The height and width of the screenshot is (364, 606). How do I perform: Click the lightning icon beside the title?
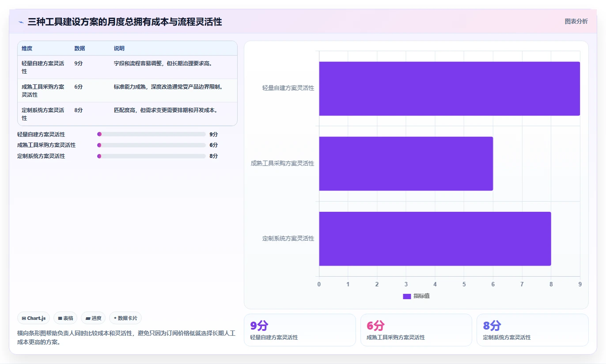tap(21, 22)
